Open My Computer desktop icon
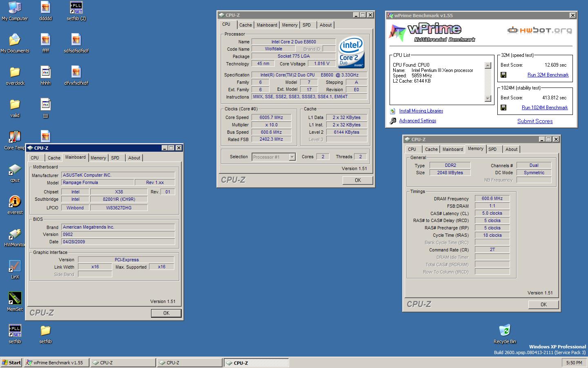588x368 pixels. coord(15,11)
